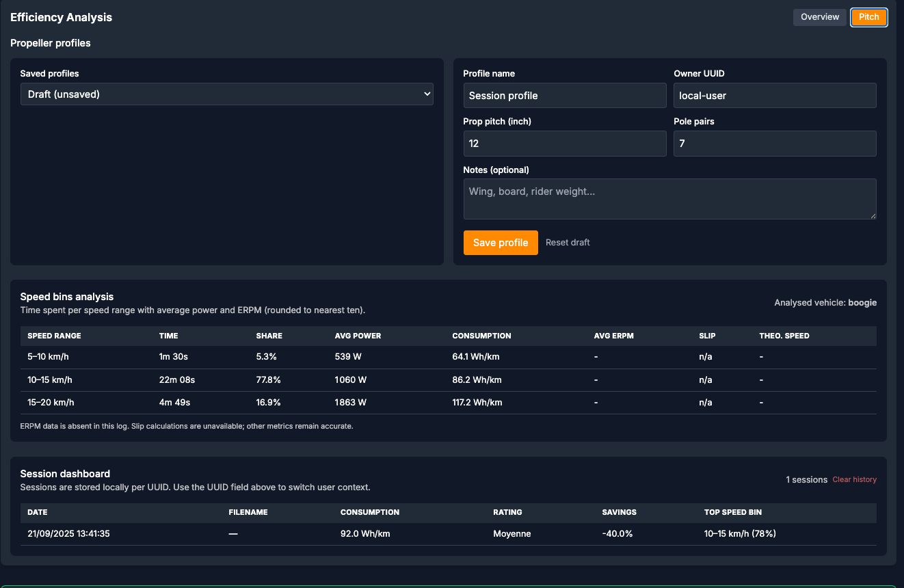904x588 pixels.
Task: Click the Avg Power column header
Action: point(358,336)
